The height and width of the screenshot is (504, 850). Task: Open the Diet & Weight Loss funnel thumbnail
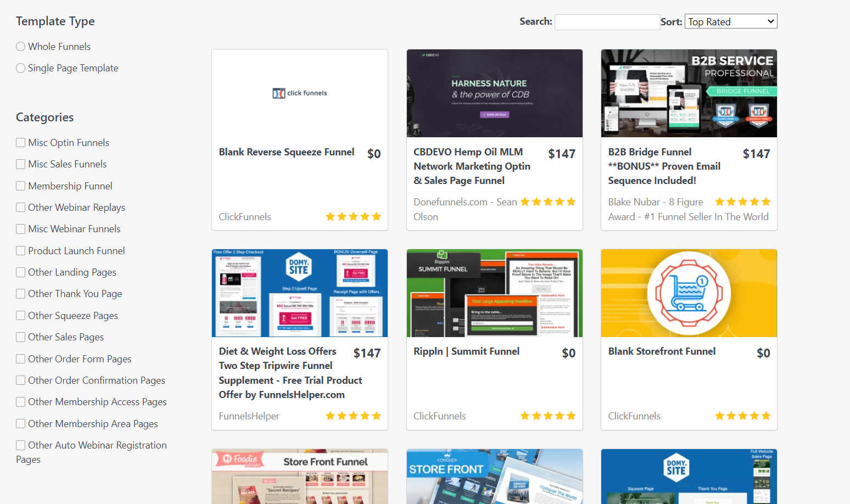(300, 293)
